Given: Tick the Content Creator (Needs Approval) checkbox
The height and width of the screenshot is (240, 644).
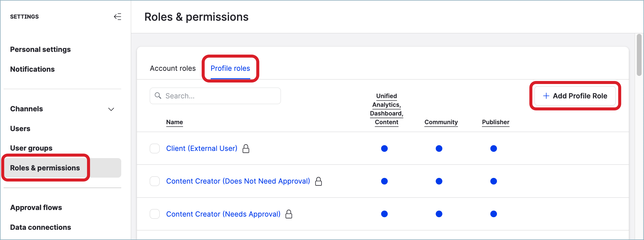Looking at the screenshot, I should (155, 214).
